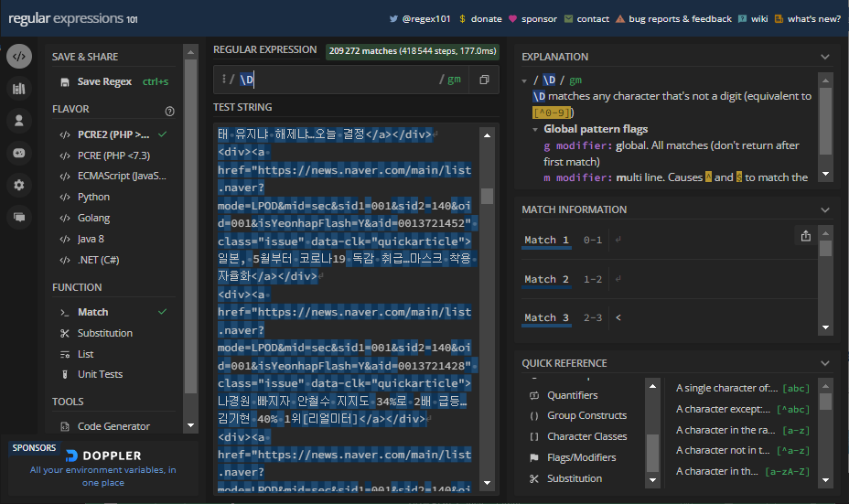
Task: Click the Substitution scissors icon in quick reference
Action: pyautogui.click(x=534, y=478)
